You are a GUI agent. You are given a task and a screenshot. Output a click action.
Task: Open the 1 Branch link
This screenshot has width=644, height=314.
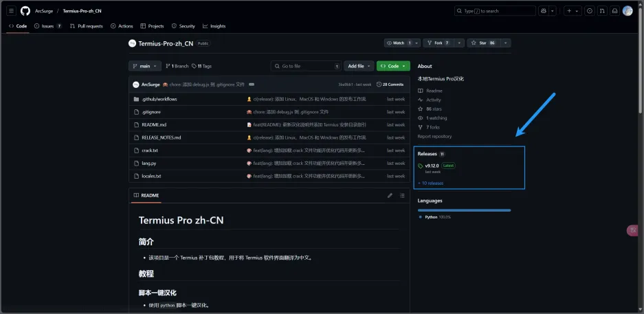177,66
